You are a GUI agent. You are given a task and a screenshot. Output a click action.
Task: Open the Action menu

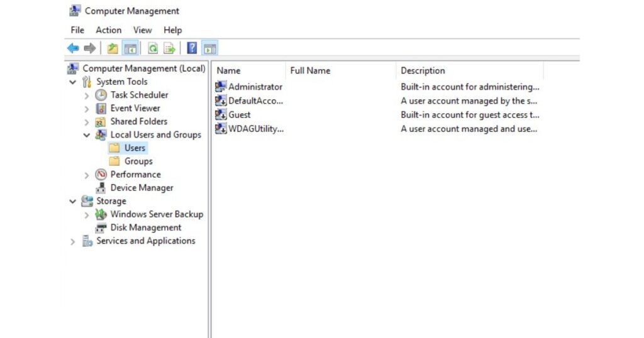[108, 30]
